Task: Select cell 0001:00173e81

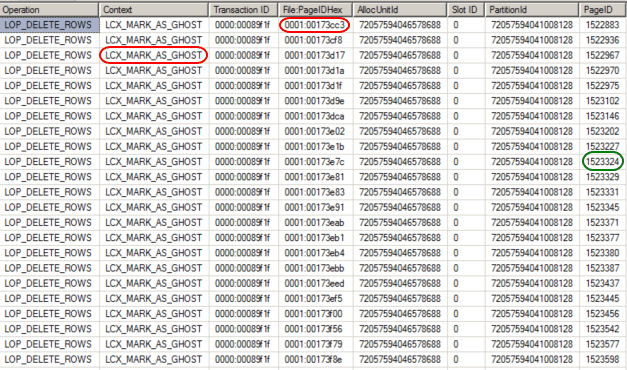Action: tap(315, 177)
